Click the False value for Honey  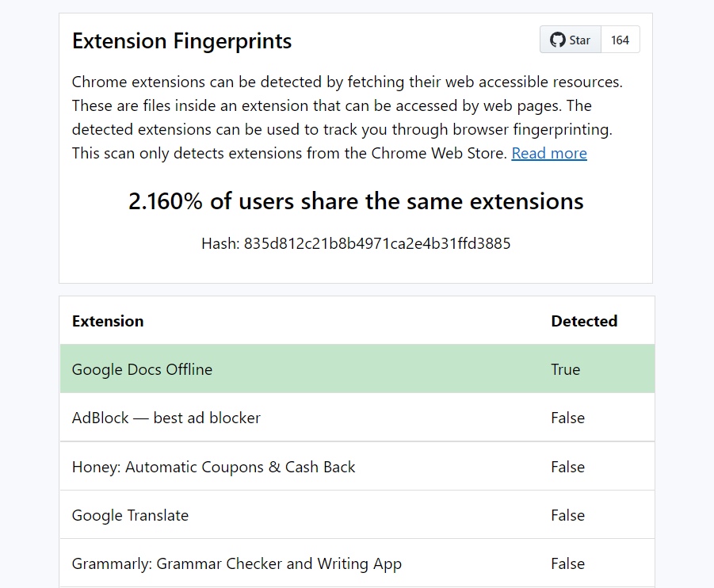pos(567,467)
